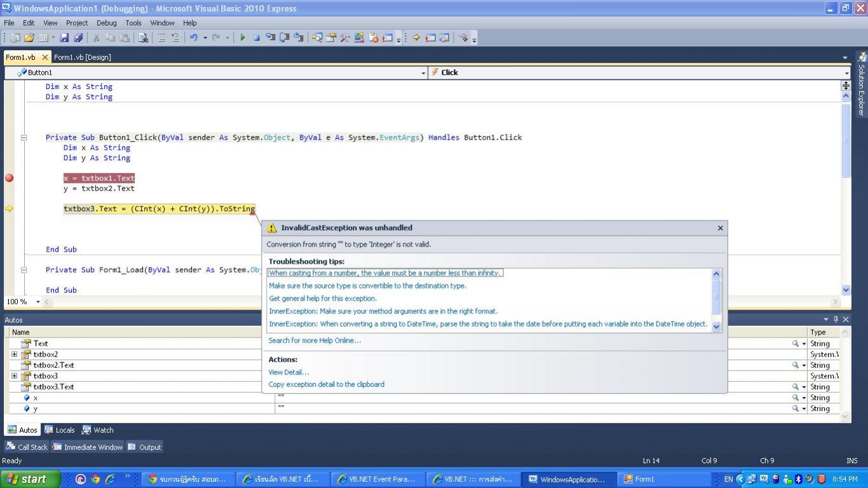
Task: Click the Save All toolbar icon
Action: click(78, 37)
